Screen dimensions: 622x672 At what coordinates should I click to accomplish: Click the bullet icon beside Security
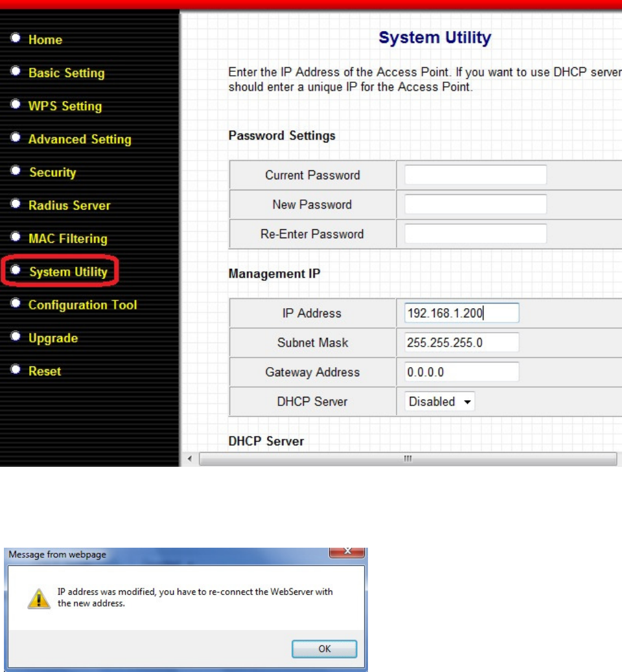[x=16, y=170]
